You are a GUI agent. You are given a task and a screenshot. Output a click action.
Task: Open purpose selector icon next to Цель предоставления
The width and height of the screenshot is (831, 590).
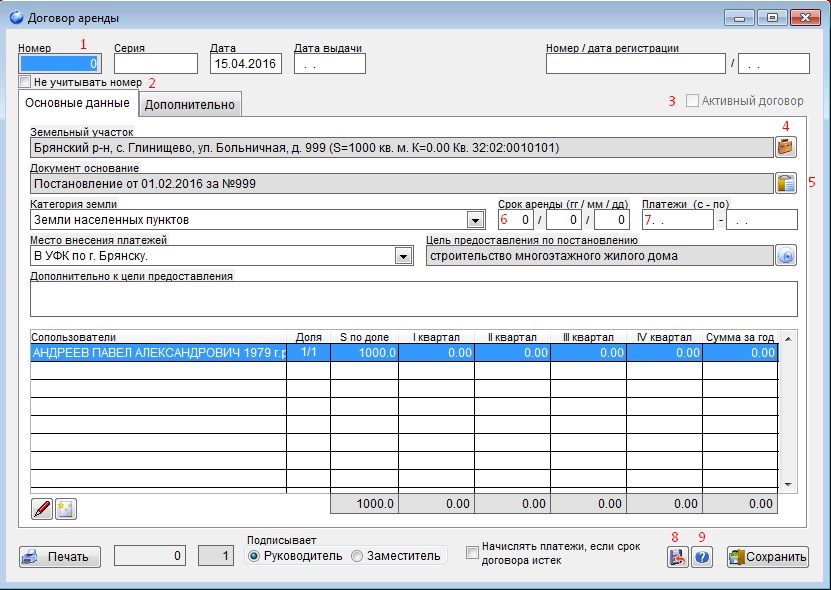pos(786,256)
